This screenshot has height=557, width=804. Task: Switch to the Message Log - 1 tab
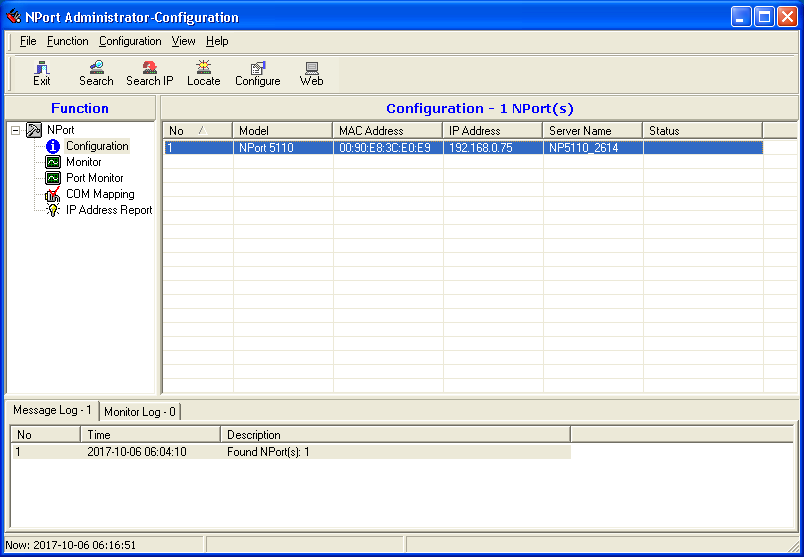click(x=52, y=410)
